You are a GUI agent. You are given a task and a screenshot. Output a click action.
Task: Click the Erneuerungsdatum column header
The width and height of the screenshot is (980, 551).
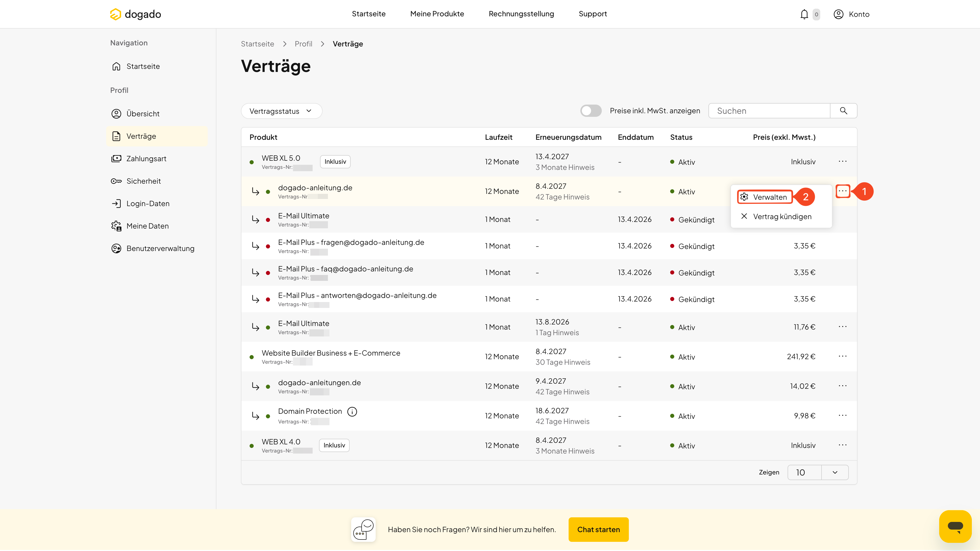point(568,137)
